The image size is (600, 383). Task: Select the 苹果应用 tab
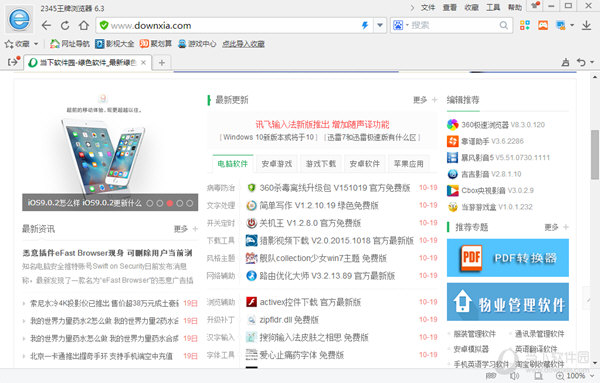tap(409, 164)
